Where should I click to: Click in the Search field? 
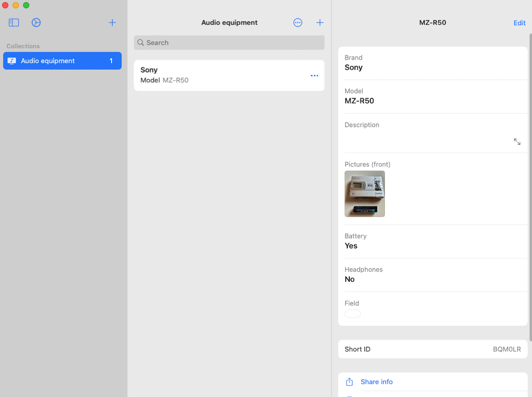coord(229,43)
